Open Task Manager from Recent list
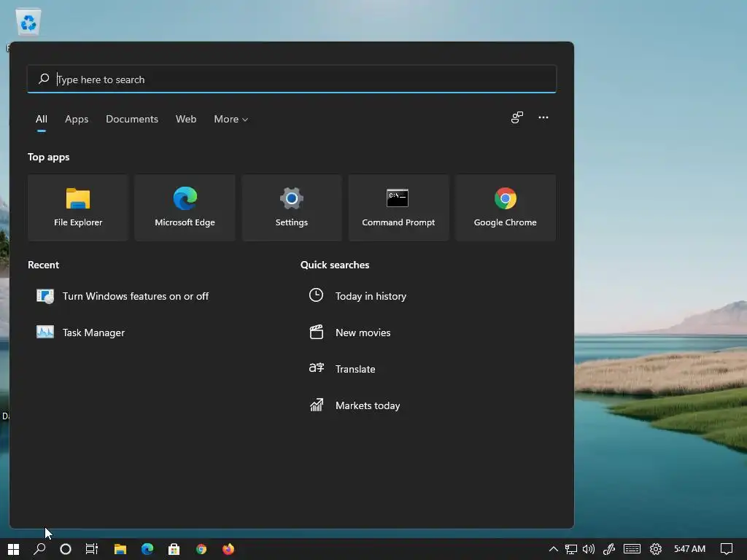Viewport: 747px width, 560px height. pos(81,332)
